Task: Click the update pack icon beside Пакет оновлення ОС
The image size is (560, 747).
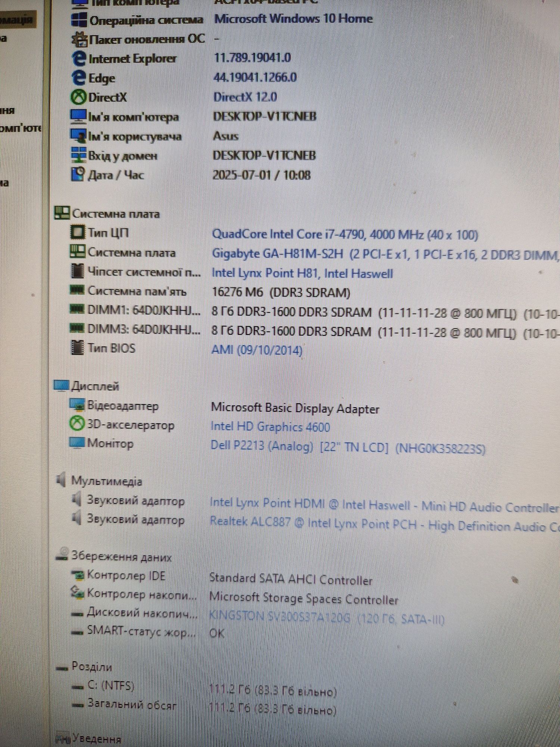Action: [79, 39]
